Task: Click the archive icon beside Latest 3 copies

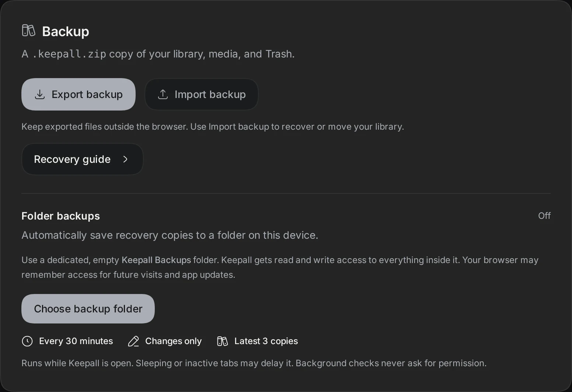Action: click(x=223, y=341)
